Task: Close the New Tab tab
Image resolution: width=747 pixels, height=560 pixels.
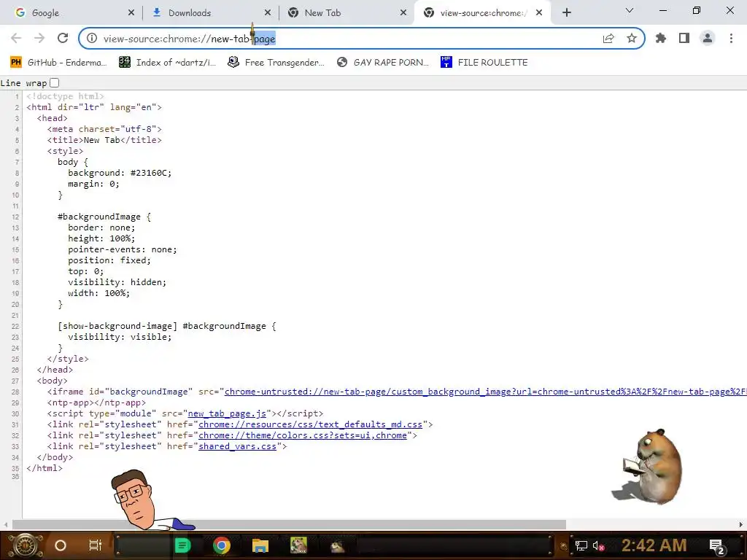Action: coord(403,13)
